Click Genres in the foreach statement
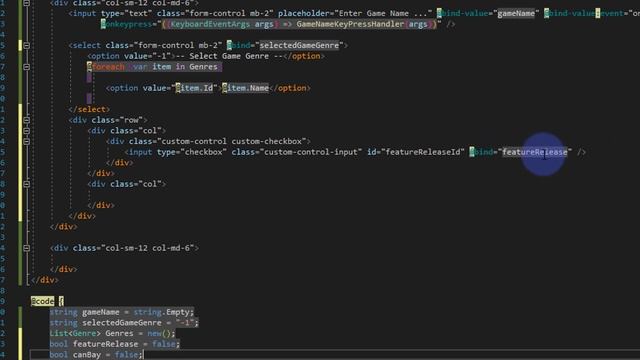The height and width of the screenshot is (360, 640). (x=203, y=67)
